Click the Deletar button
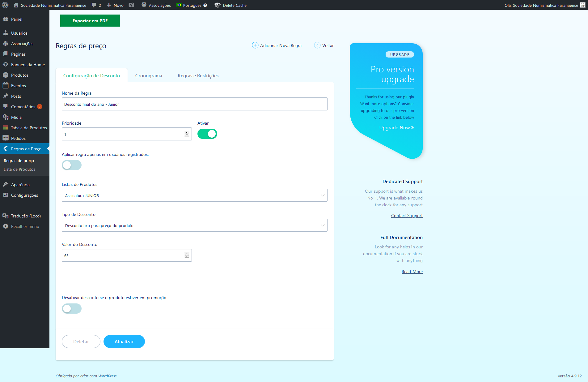The image size is (588, 382). point(81,341)
